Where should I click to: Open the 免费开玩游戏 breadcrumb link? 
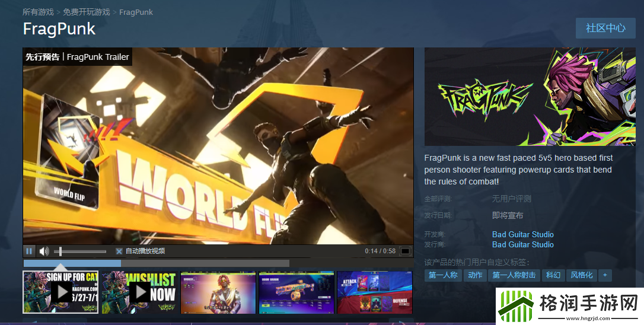click(x=87, y=12)
